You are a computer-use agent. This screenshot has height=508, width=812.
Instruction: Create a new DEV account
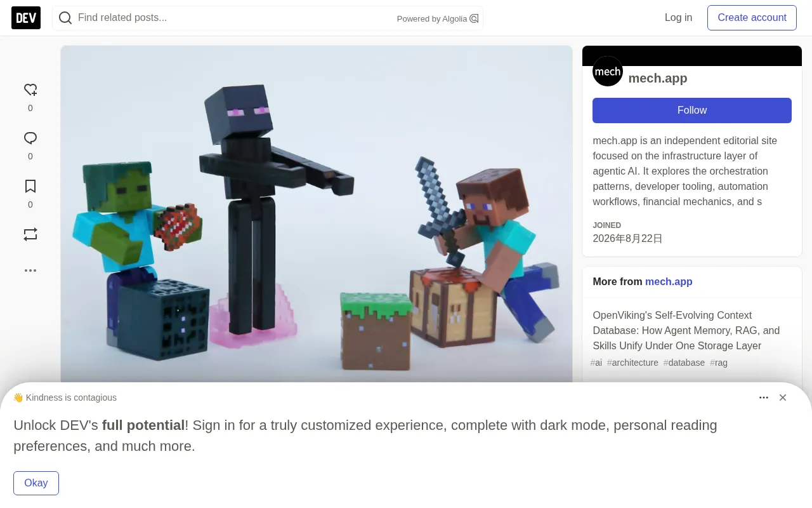click(x=752, y=18)
